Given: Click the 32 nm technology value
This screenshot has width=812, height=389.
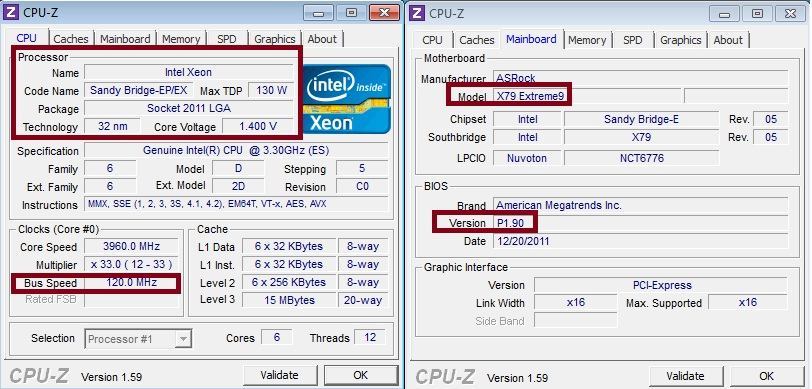Looking at the screenshot, I should click(112, 126).
